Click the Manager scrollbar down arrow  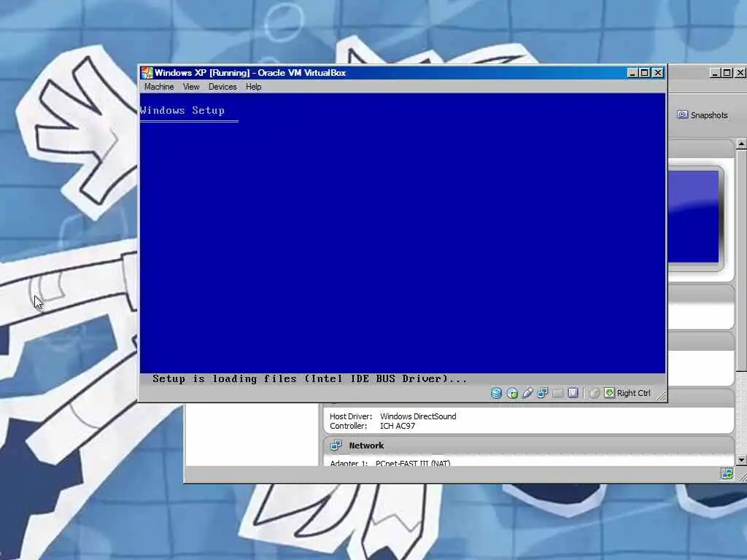click(x=741, y=460)
